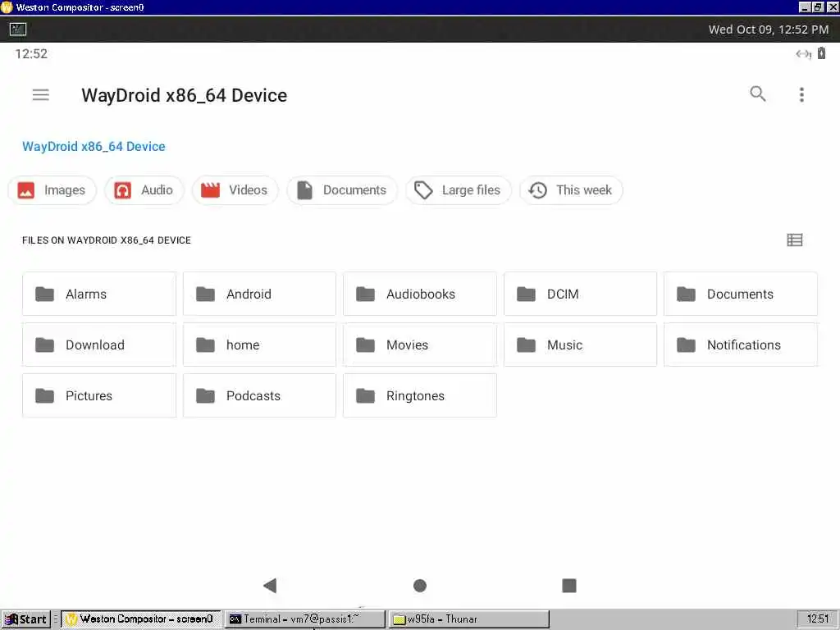Tap the Android back navigation button

click(x=270, y=585)
